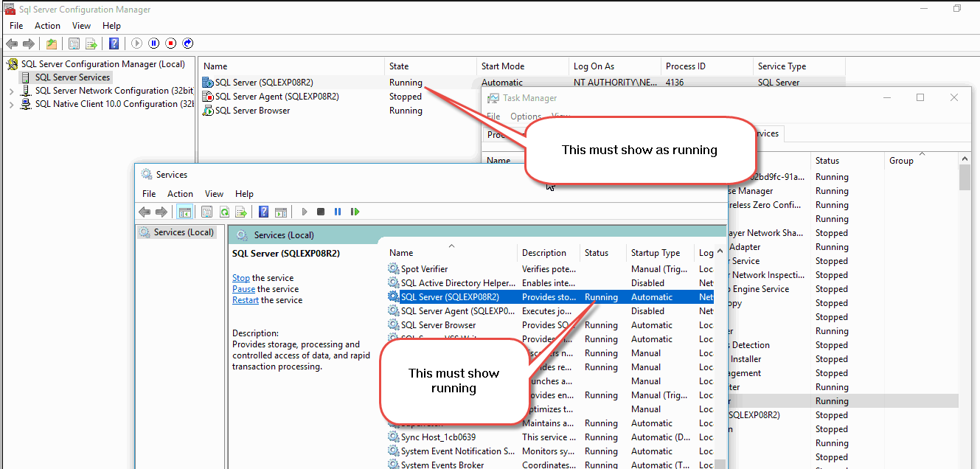Viewport: 980px width, 469px height.
Task: Click Refresh icon in Services toolbar
Action: pyautogui.click(x=224, y=212)
